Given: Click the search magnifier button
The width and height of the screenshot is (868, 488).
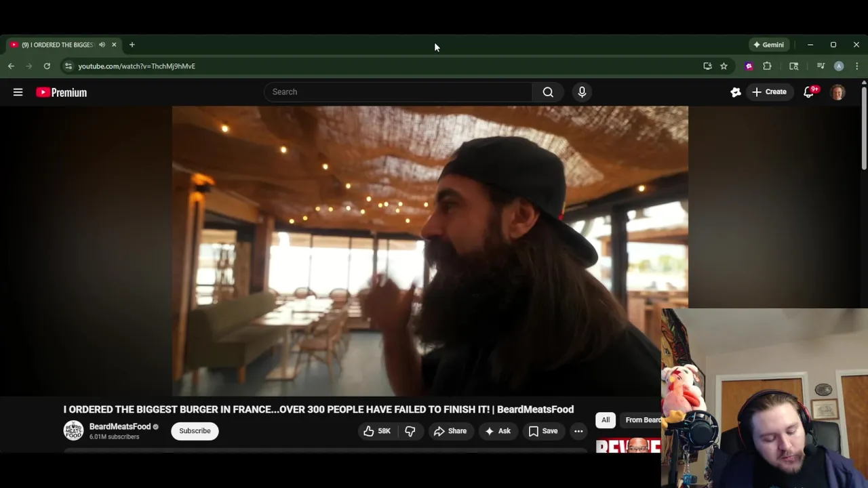Looking at the screenshot, I should coord(548,92).
